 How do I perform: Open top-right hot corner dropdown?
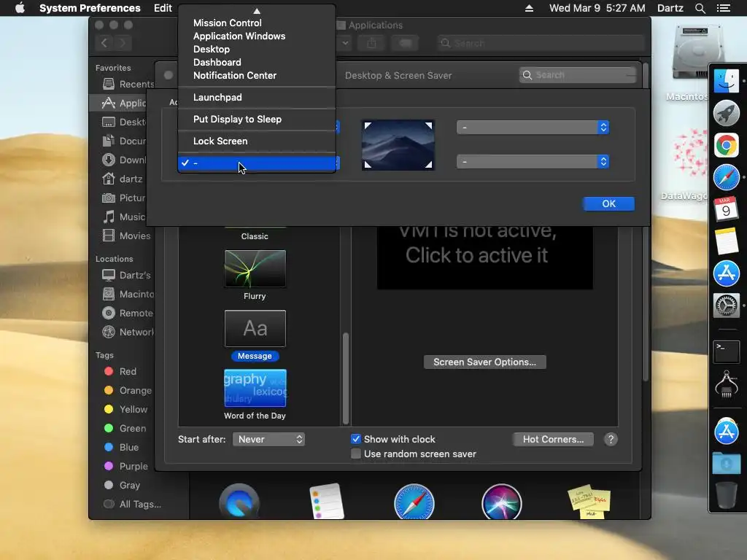coord(533,127)
